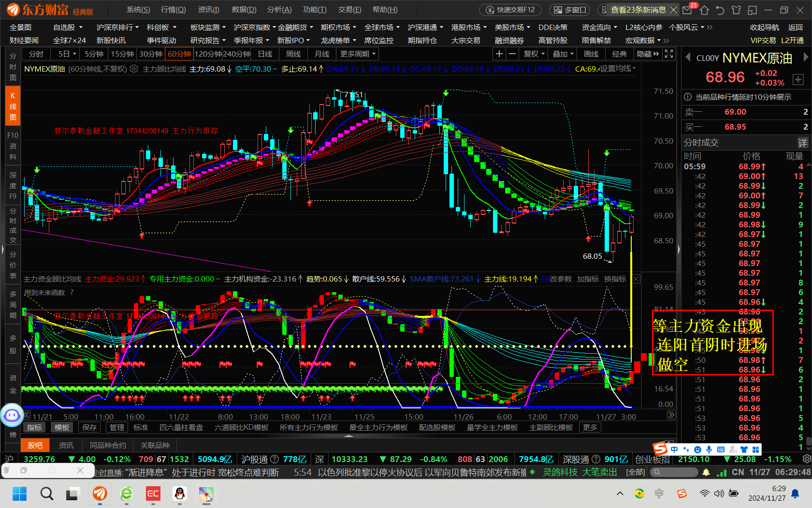Toggle 收起导航 navigation collapse
The width and height of the screenshot is (812, 508).
tap(765, 27)
